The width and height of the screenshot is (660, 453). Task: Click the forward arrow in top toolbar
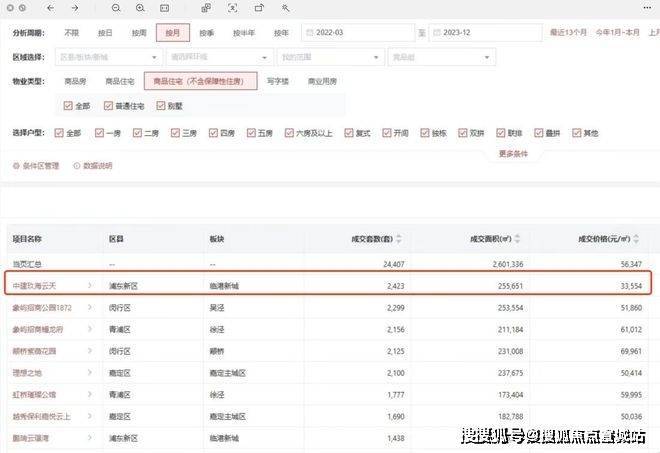point(75,8)
